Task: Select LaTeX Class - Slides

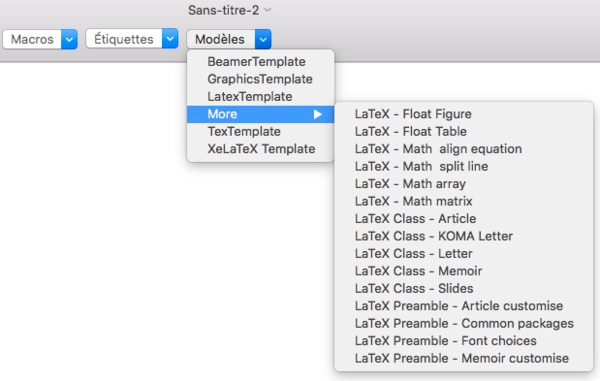Action: click(464, 288)
